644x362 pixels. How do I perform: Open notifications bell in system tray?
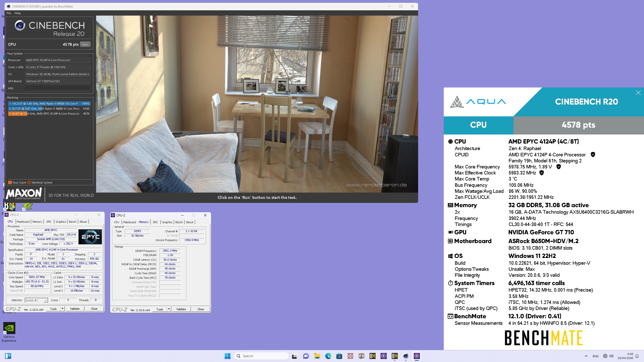pyautogui.click(x=637, y=356)
